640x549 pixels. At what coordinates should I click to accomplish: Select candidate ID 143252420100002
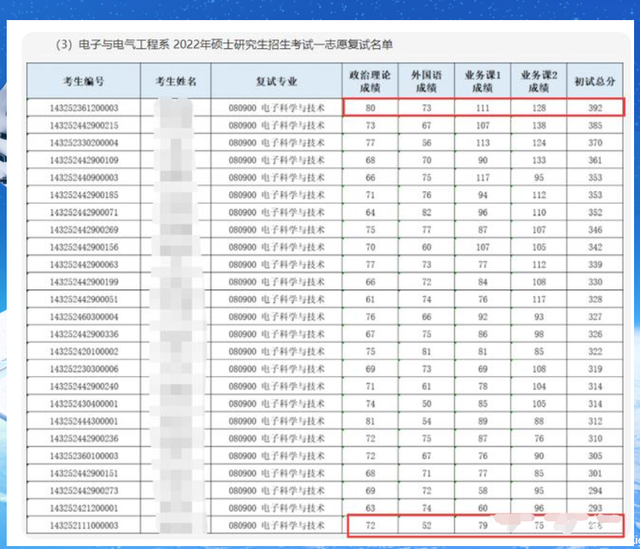(84, 351)
